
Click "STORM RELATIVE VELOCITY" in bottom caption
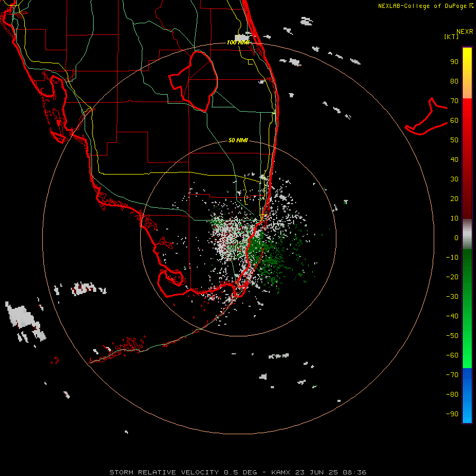tap(164, 472)
